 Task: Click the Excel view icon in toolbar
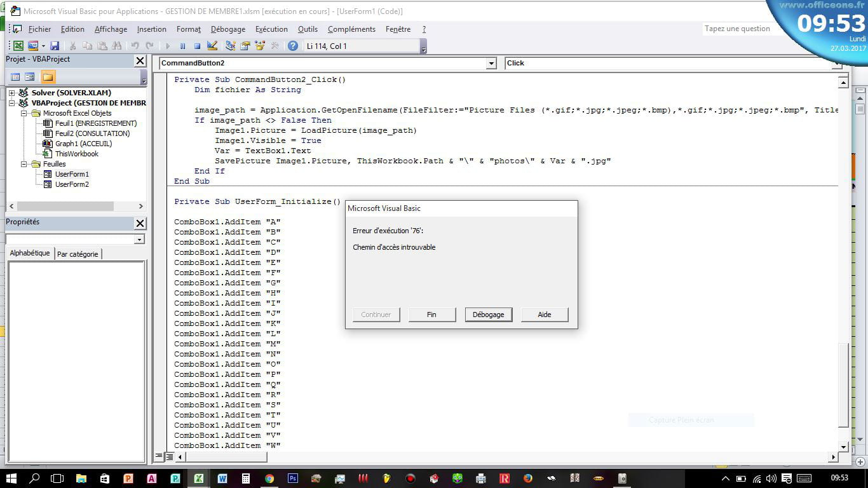point(18,46)
